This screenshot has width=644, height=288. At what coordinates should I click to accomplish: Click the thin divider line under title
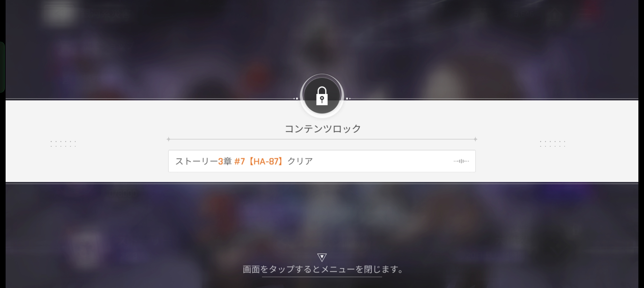[322, 139]
